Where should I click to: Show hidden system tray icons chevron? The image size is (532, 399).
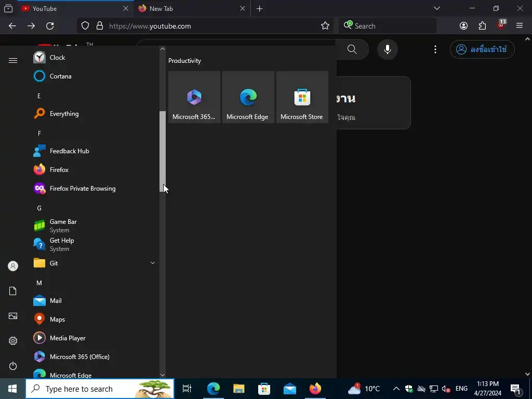(x=396, y=389)
